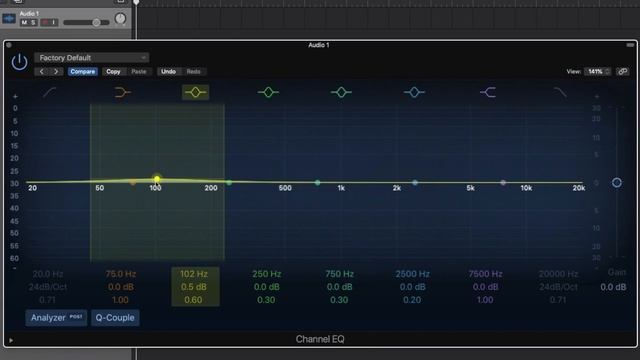This screenshot has height=360, width=640.
Task: Click the timeline playhead marker
Action: (x=136, y=2)
